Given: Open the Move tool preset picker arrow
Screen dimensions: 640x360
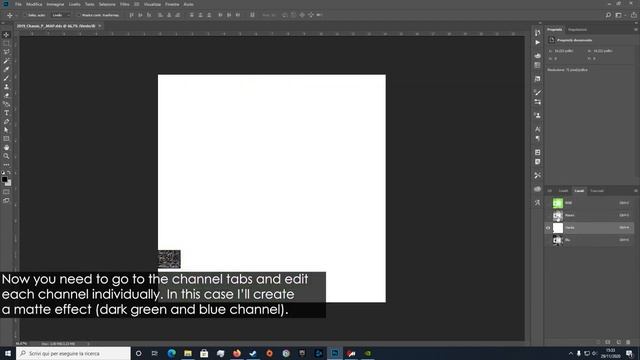Looking at the screenshot, I should click(x=16, y=15).
